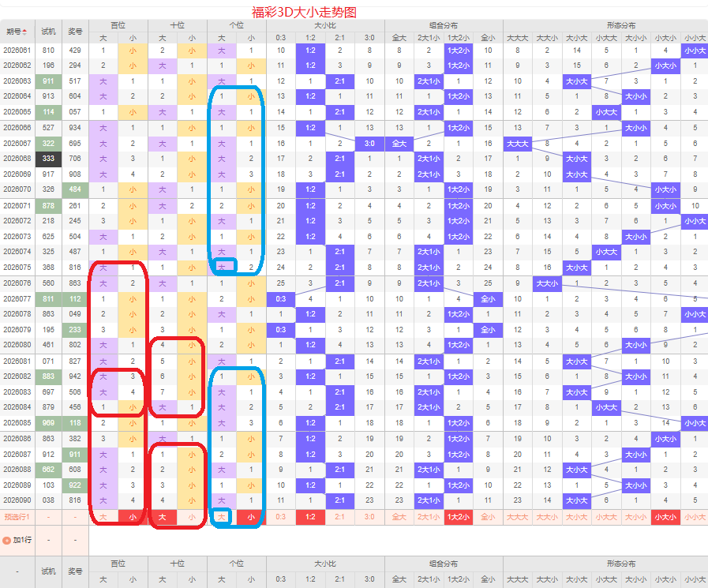Toggle 百位 大 in the 预选行1 row

click(x=103, y=517)
